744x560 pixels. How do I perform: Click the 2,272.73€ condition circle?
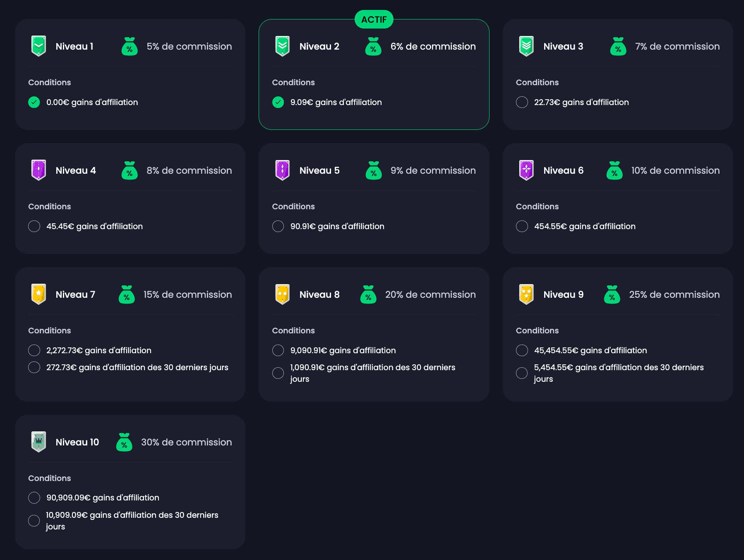34,350
